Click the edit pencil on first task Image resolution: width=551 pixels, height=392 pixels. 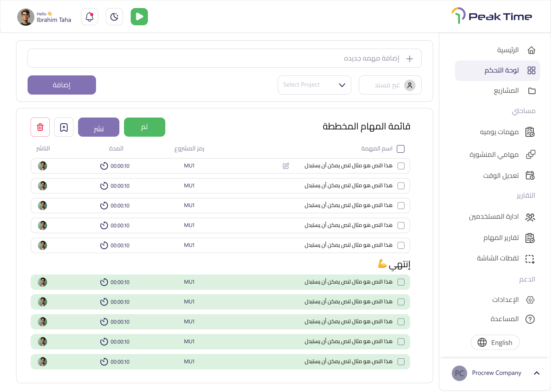click(x=286, y=166)
